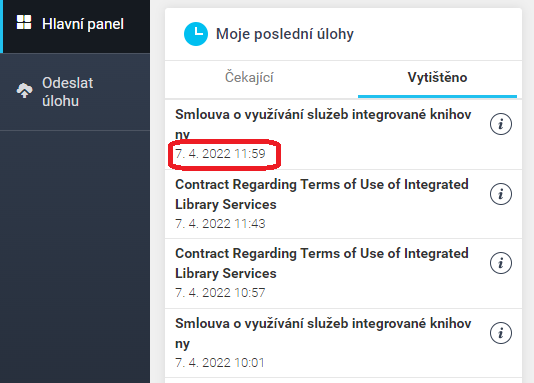Click the Hlavní panel grid icon
The width and height of the screenshot is (534, 383).
point(24,22)
